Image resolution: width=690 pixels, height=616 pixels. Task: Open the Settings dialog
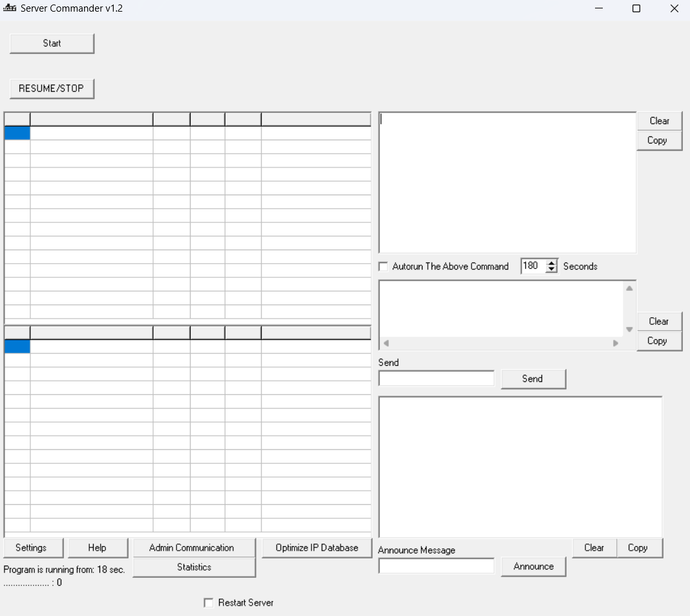click(33, 548)
